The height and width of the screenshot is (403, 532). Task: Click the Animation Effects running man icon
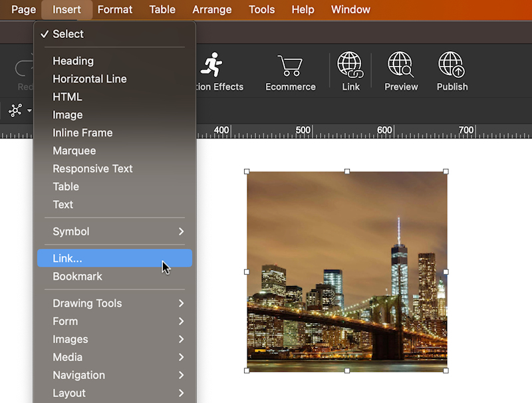point(212,65)
